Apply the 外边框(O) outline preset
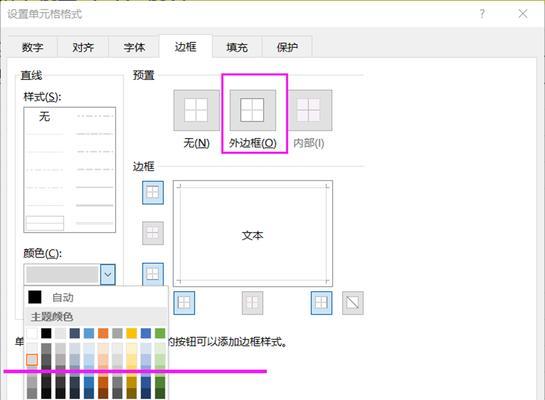This screenshot has height=400, width=545. click(x=253, y=110)
